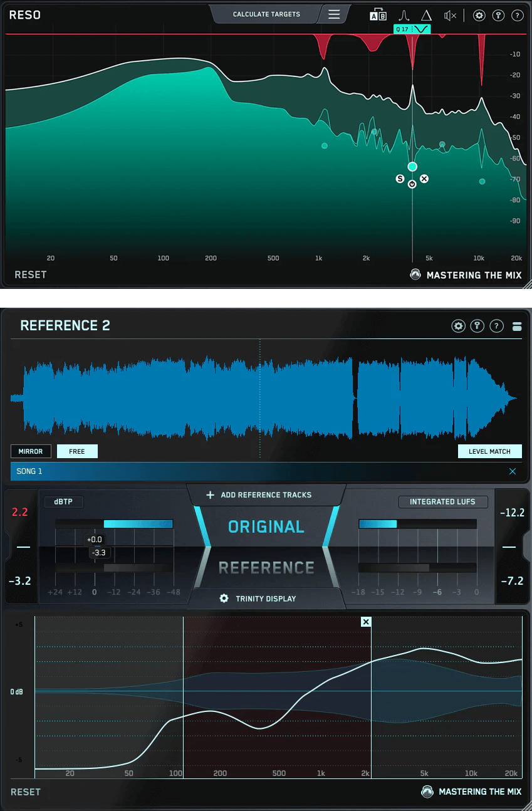Enable MIRROR playback mode
Viewport: 532px width, 811px height.
pos(31,451)
